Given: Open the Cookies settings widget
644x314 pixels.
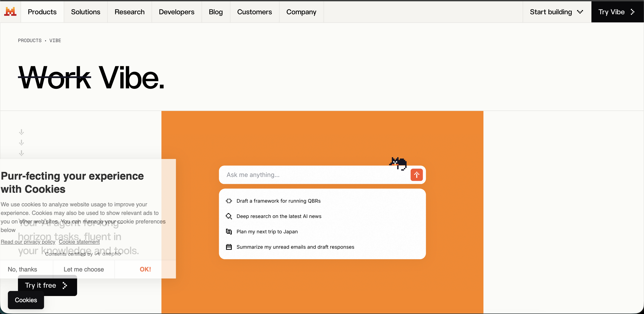Looking at the screenshot, I should pos(26,300).
